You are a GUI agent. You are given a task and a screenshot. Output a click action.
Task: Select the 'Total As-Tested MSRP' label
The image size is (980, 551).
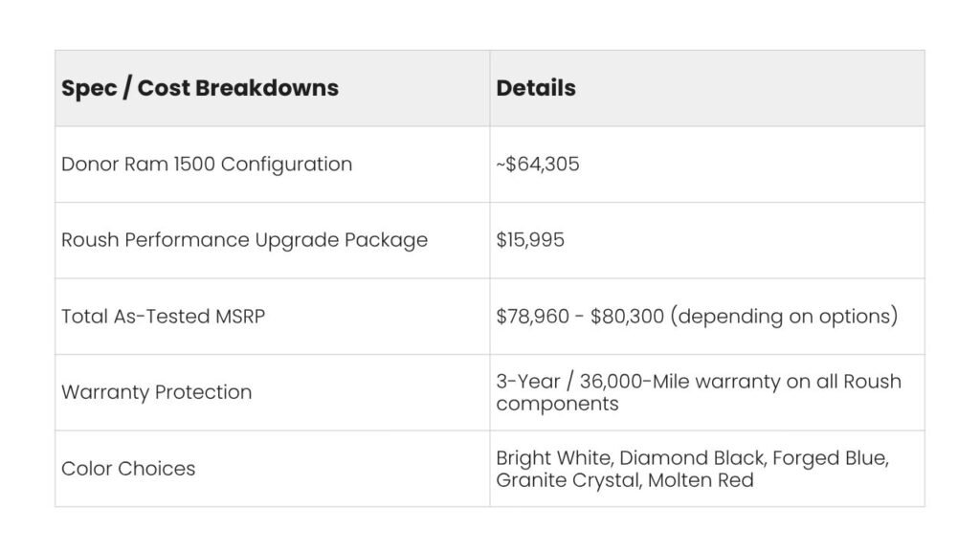coord(163,316)
